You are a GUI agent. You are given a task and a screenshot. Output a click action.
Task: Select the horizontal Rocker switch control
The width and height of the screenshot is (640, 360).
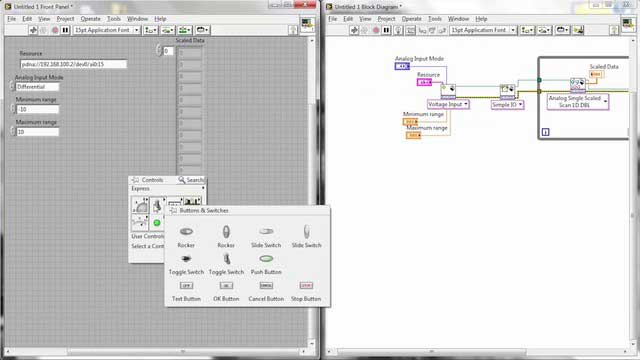coord(186,237)
